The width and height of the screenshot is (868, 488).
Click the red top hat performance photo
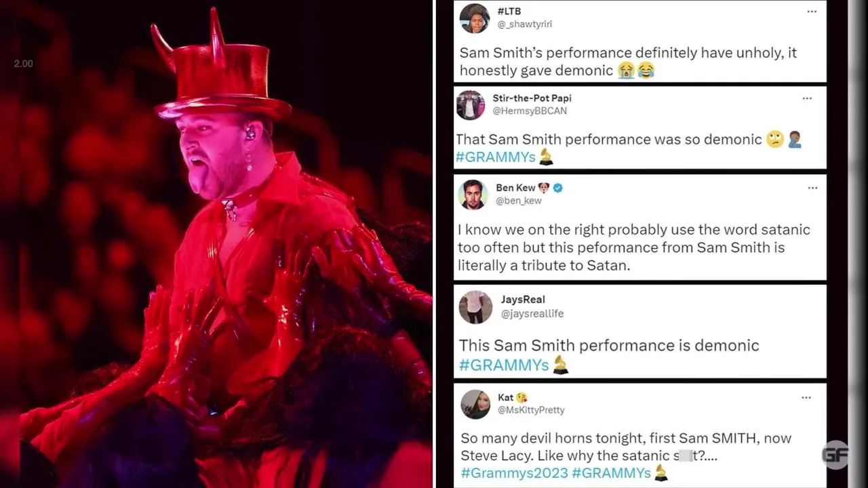(x=217, y=244)
